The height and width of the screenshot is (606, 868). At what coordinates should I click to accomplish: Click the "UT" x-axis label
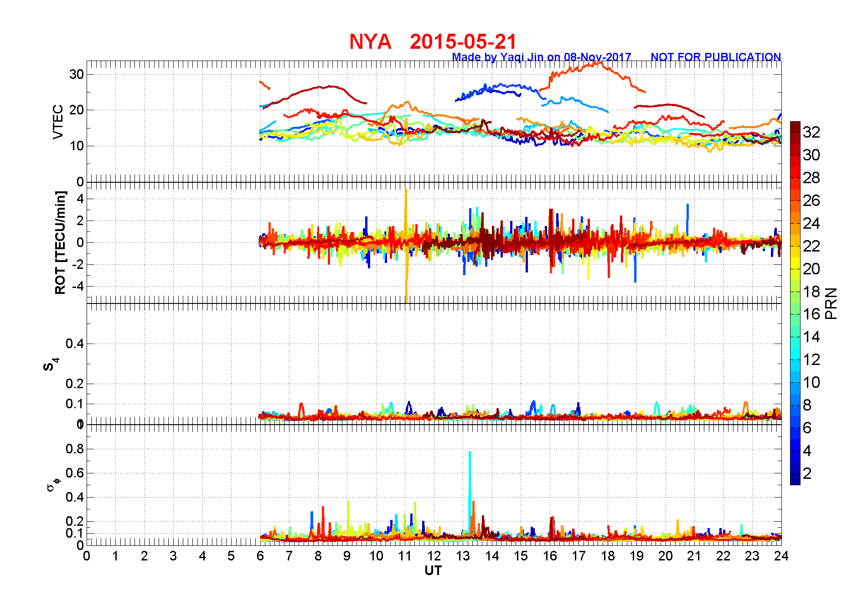click(x=433, y=571)
